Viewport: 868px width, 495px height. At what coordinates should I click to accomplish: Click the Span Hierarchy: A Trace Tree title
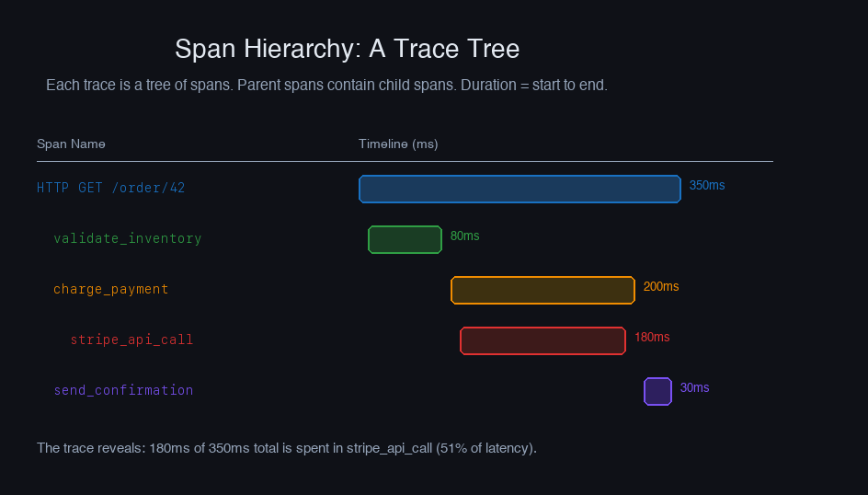tap(347, 49)
